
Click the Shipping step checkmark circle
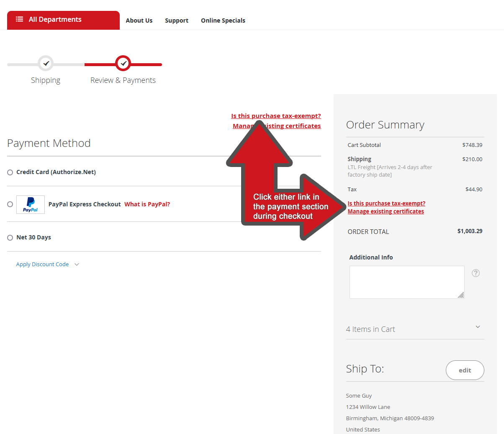point(46,64)
